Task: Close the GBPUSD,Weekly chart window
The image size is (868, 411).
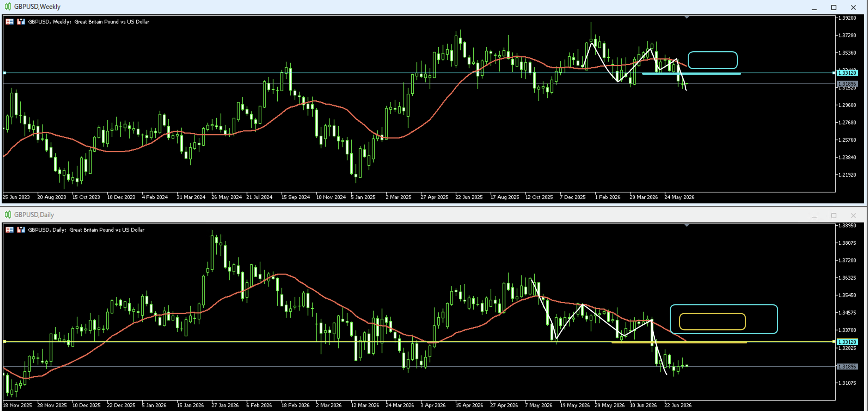Action: click(853, 7)
